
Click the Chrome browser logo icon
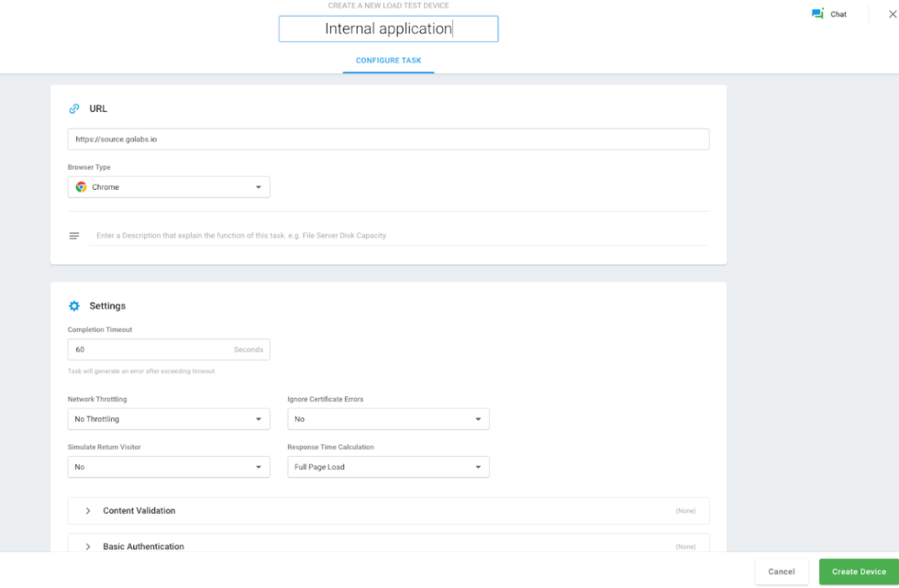pos(81,186)
